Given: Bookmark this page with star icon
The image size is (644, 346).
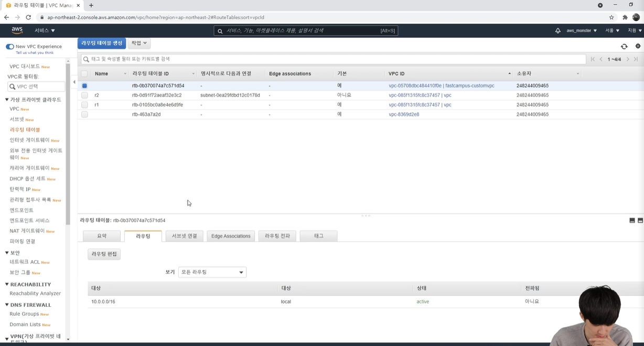Looking at the screenshot, I should coord(611,17).
